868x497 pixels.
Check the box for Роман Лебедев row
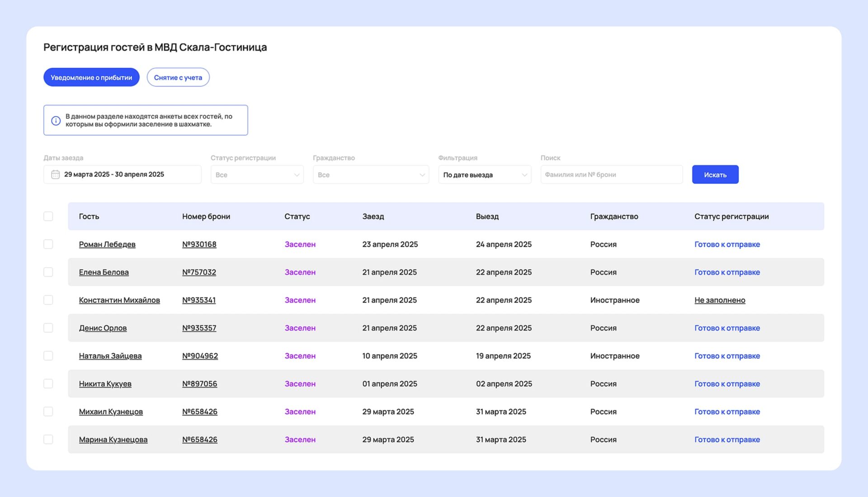[x=48, y=244]
